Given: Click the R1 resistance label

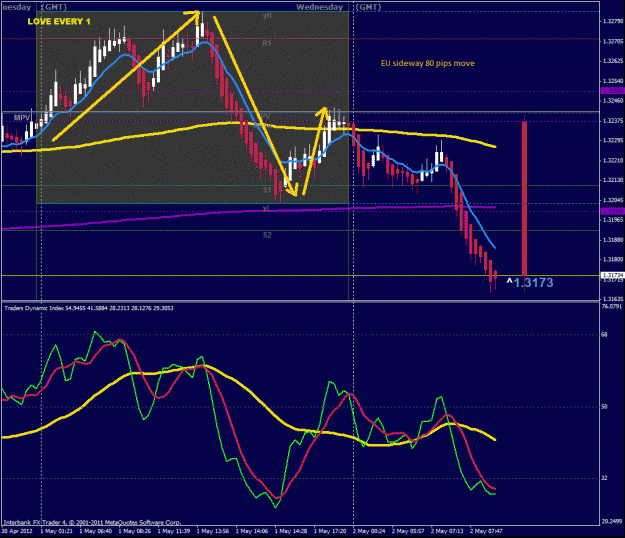Looking at the screenshot, I should 267,43.
